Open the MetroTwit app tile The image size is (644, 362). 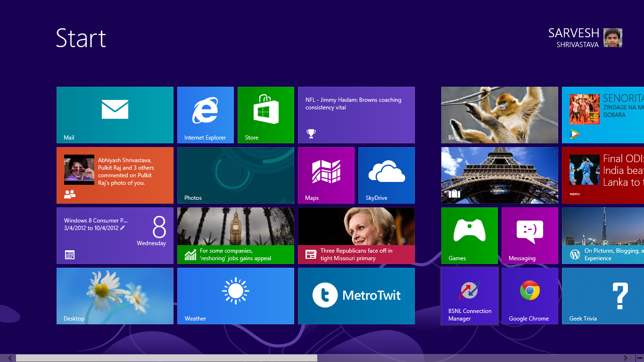356,296
